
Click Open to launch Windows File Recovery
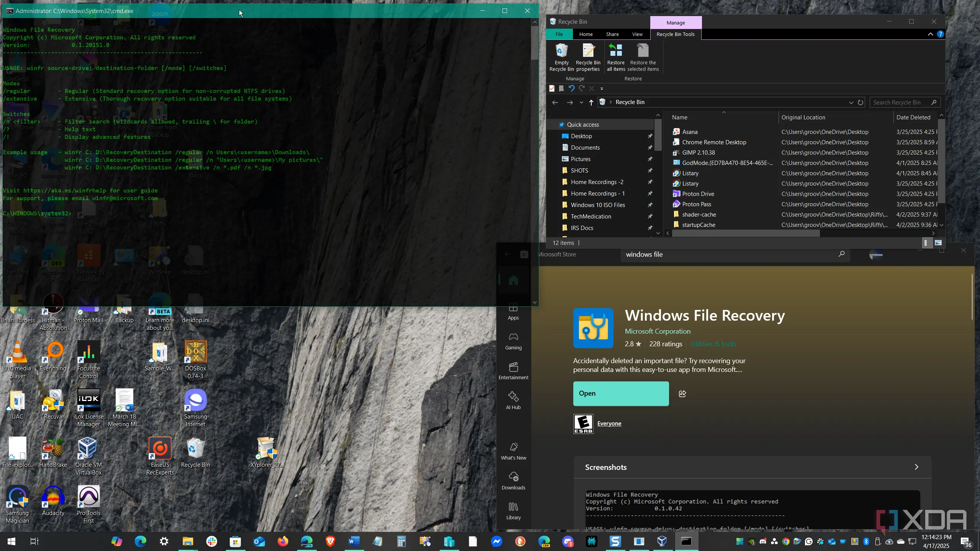click(x=620, y=393)
